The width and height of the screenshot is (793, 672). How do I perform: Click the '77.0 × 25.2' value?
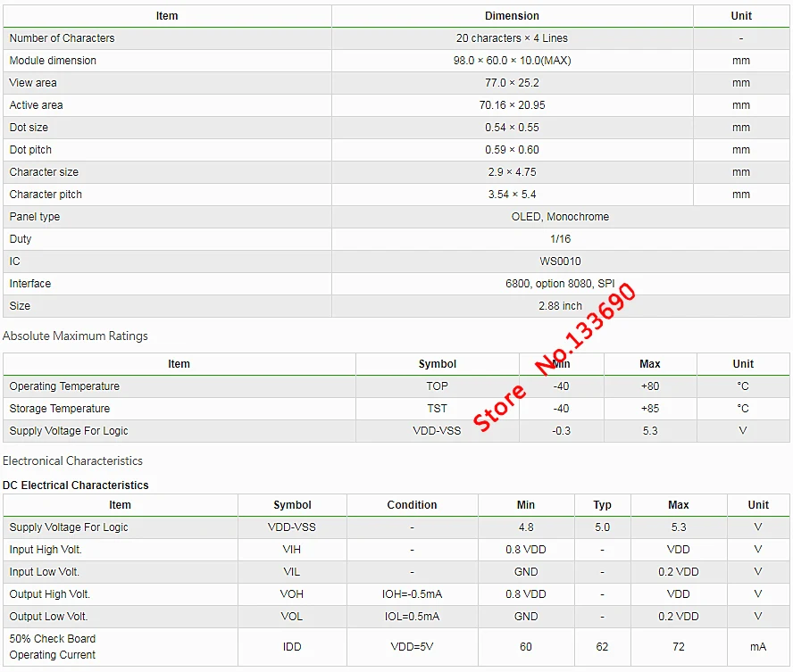(x=512, y=83)
